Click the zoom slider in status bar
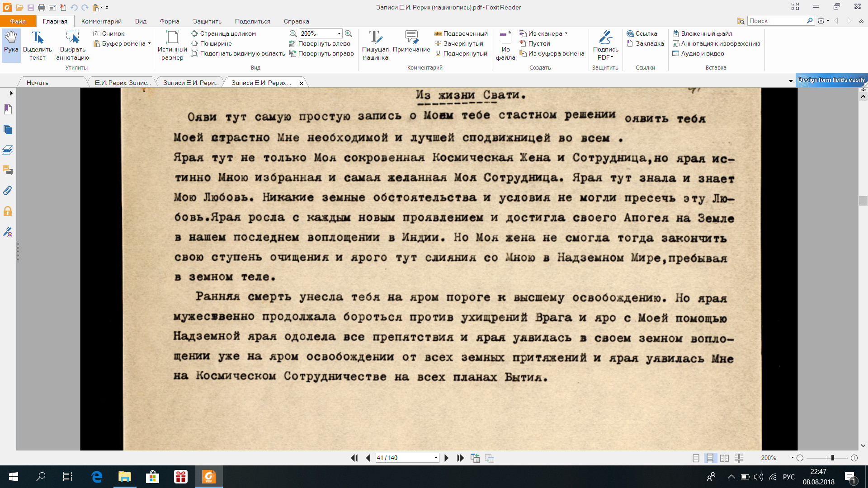 pyautogui.click(x=832, y=458)
